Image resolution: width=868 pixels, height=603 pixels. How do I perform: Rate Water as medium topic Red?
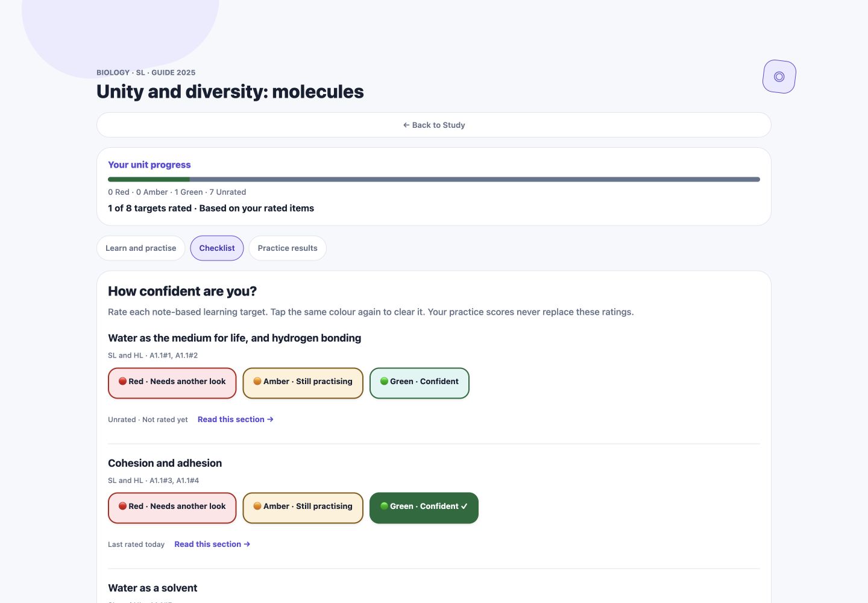point(172,383)
